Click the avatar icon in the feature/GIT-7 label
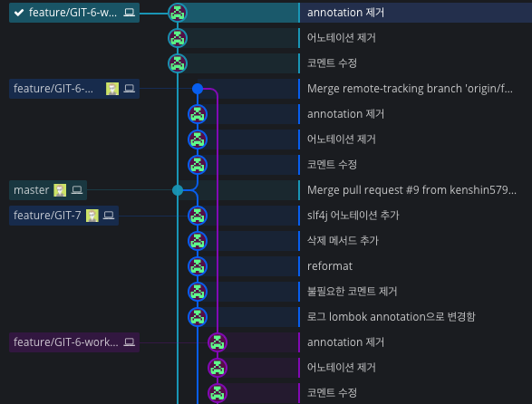 (x=92, y=216)
